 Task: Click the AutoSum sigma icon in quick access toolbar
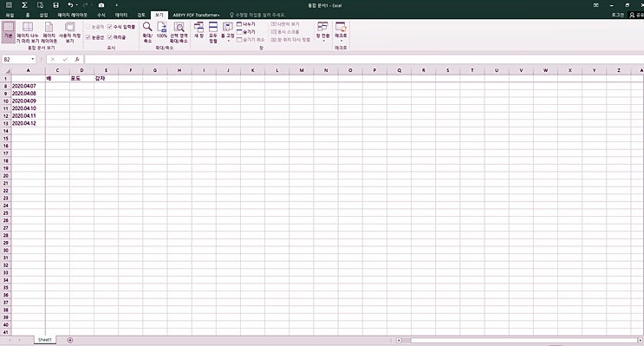24,5
